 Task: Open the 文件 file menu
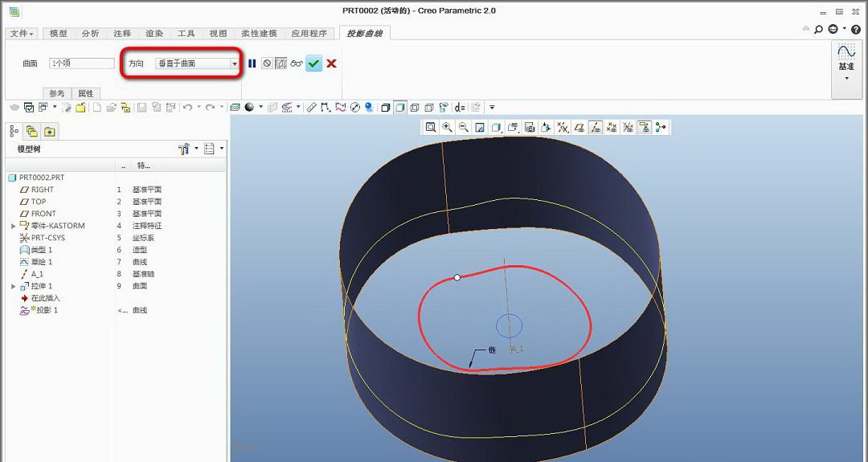22,34
